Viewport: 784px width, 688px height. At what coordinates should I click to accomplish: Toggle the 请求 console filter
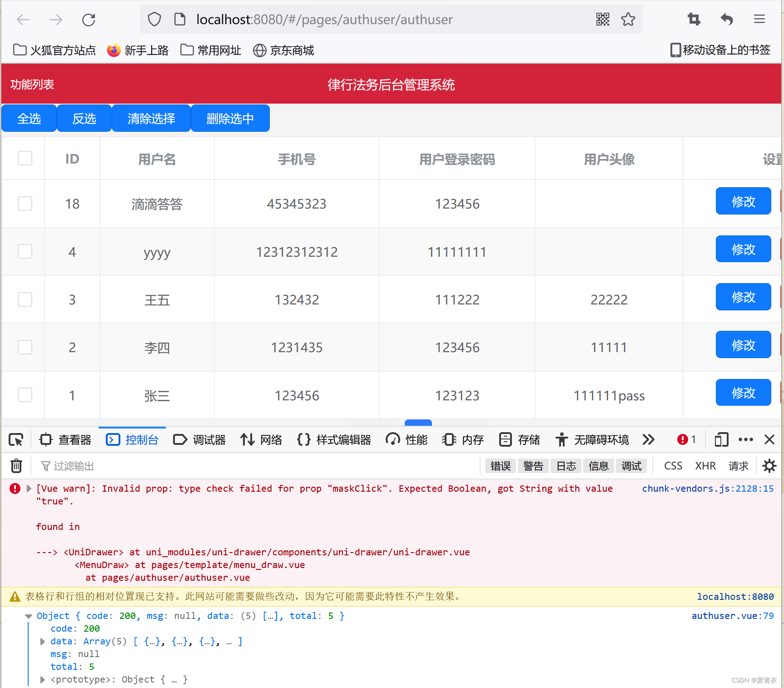[739, 466]
